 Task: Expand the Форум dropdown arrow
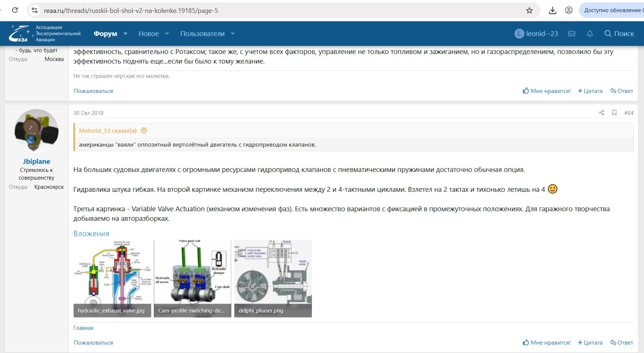(125, 34)
